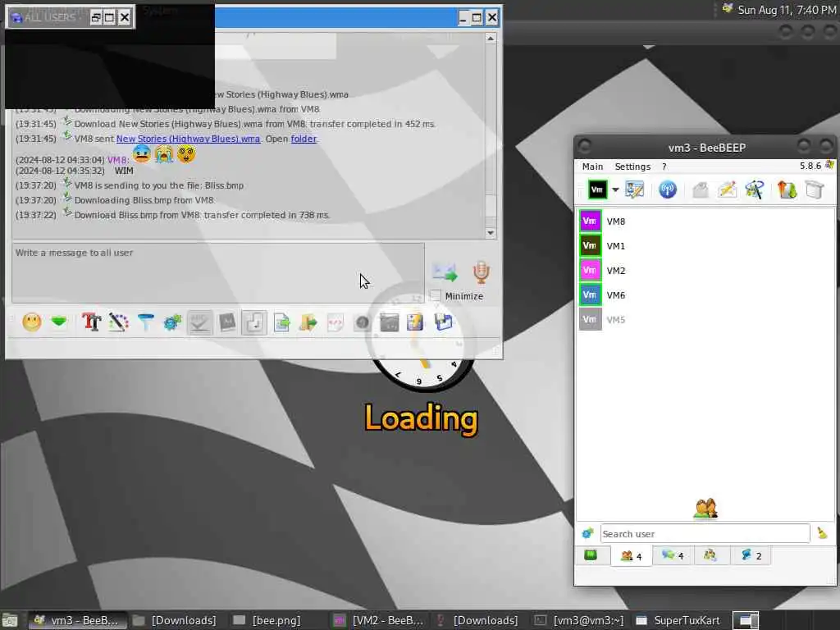Switch to the users tab showing 4
Viewport: 840px width, 630px height.
point(631,555)
